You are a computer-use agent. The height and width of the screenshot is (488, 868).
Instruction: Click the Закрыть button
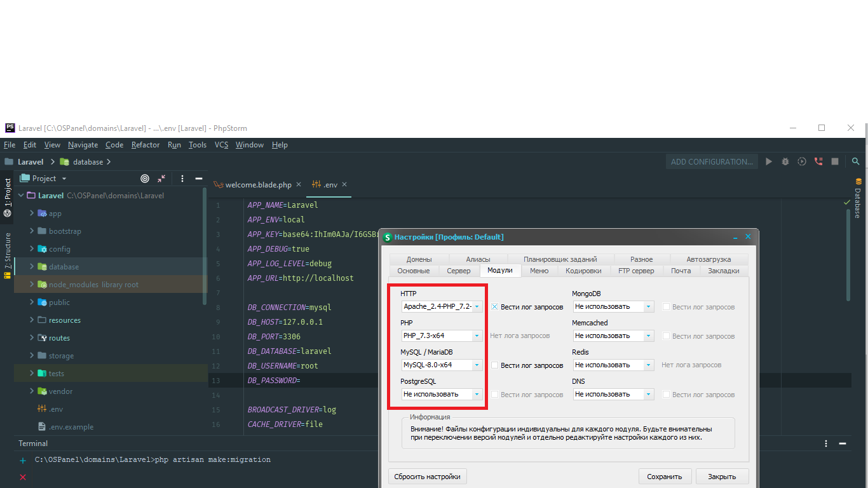click(x=722, y=477)
